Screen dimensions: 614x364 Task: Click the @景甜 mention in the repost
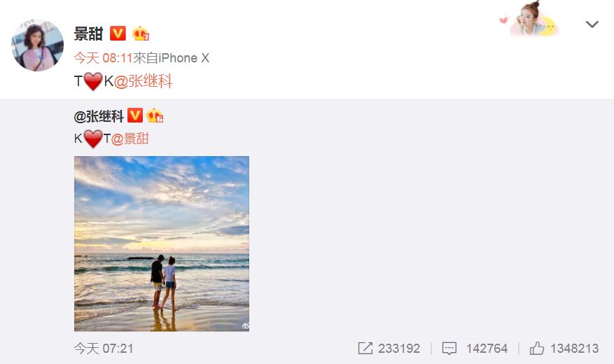(130, 139)
